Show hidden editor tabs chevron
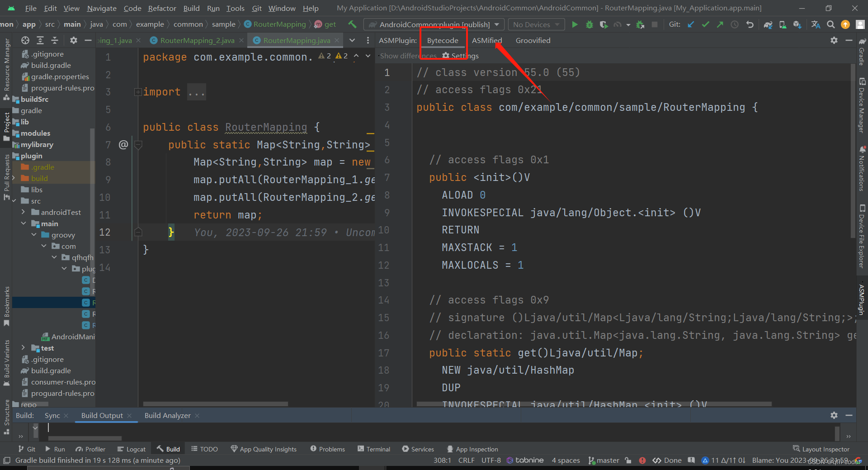868x470 pixels. pos(352,40)
